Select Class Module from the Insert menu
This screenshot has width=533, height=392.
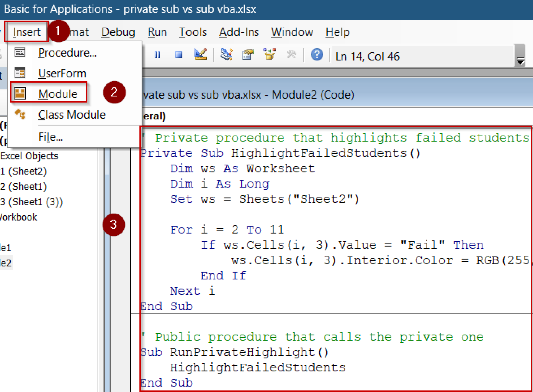pos(72,114)
